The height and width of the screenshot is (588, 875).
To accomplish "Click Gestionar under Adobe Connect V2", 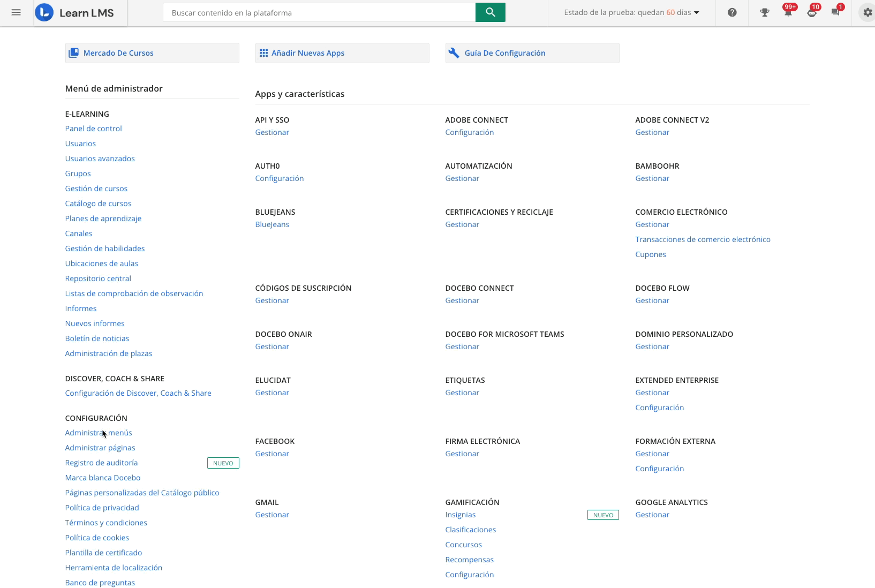I will [x=652, y=132].
